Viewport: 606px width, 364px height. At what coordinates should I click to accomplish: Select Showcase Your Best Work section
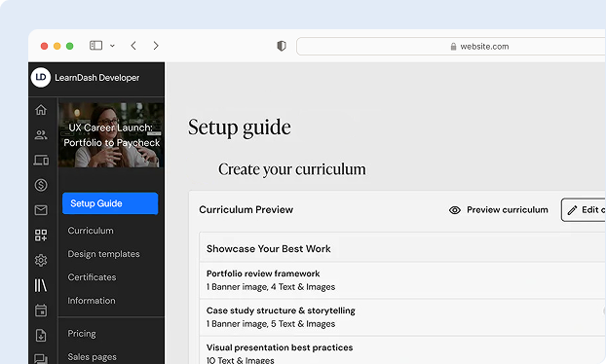[x=402, y=248]
